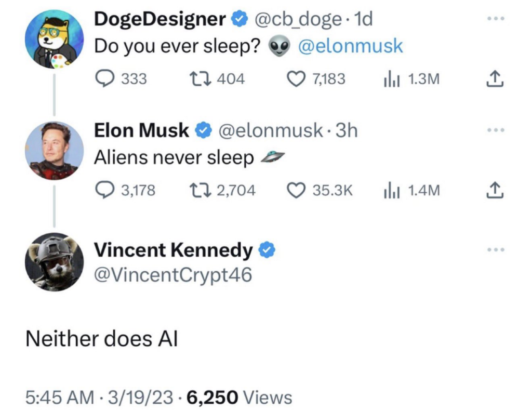Expand more options for Vincent Kennedy's tweet
Screen dimensions: 532x411
(496, 250)
